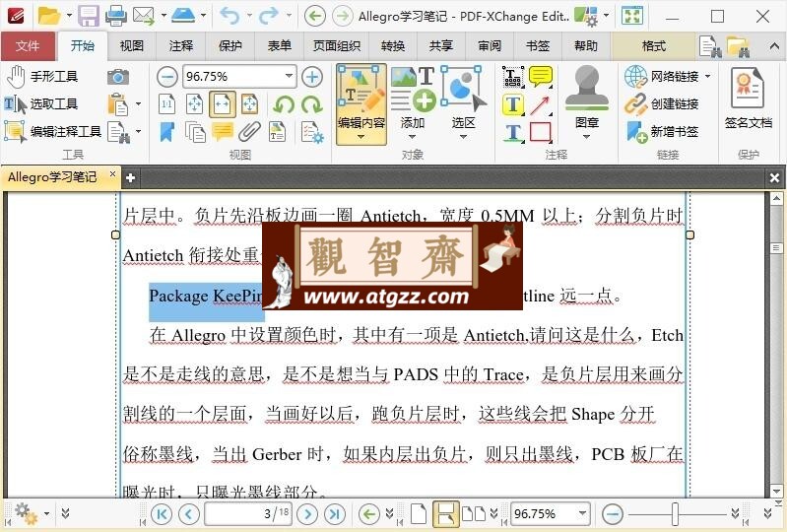Image resolution: width=787 pixels, height=532 pixels.
Task: Switch to the Organize (页面组织) tab
Action: [x=336, y=46]
